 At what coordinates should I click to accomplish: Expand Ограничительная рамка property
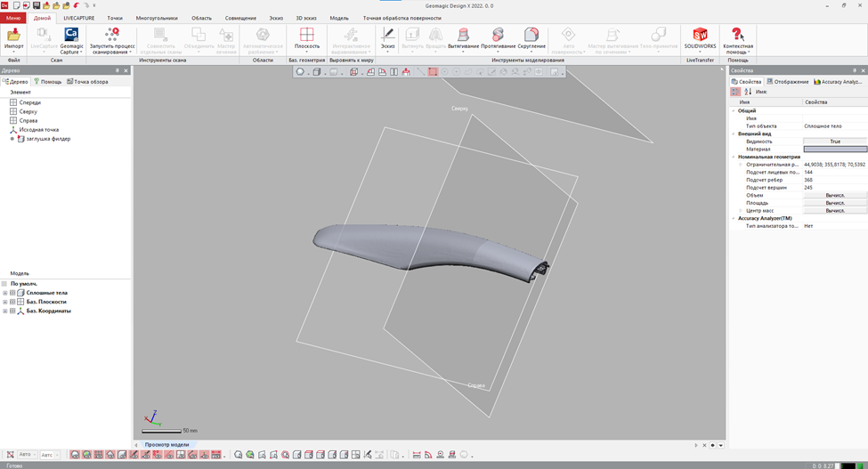click(x=741, y=165)
